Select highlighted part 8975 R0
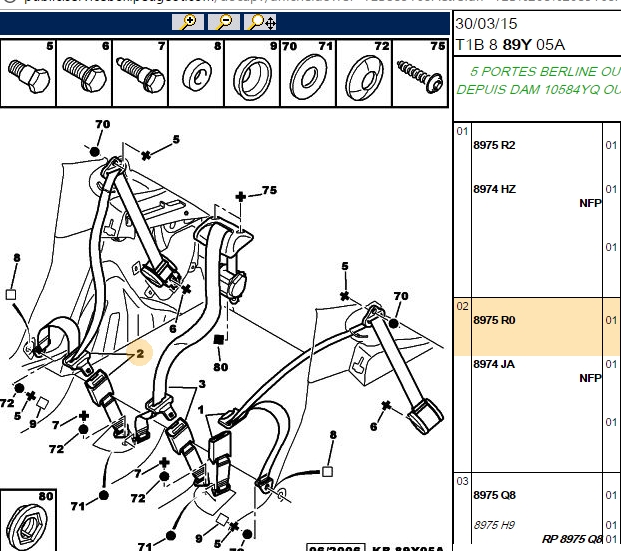 (x=494, y=320)
